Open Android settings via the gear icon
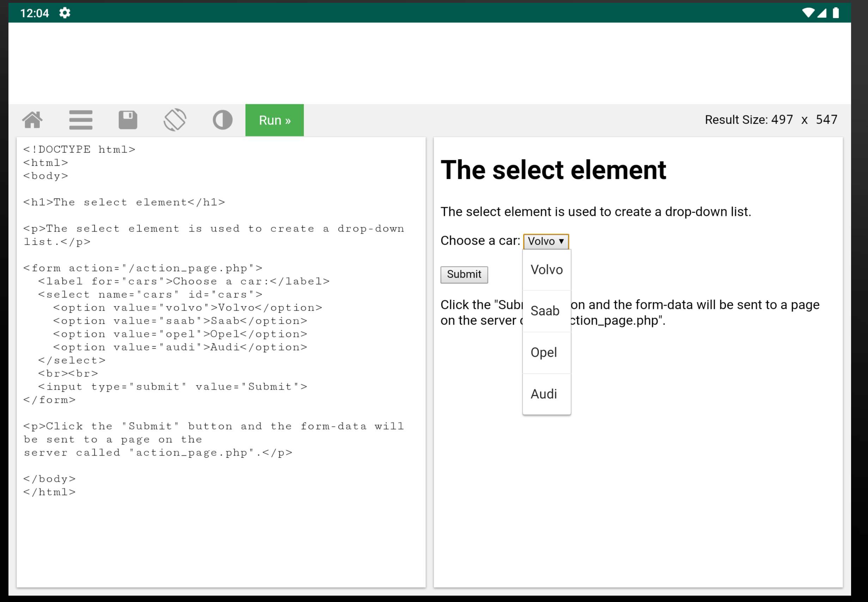 [65, 12]
